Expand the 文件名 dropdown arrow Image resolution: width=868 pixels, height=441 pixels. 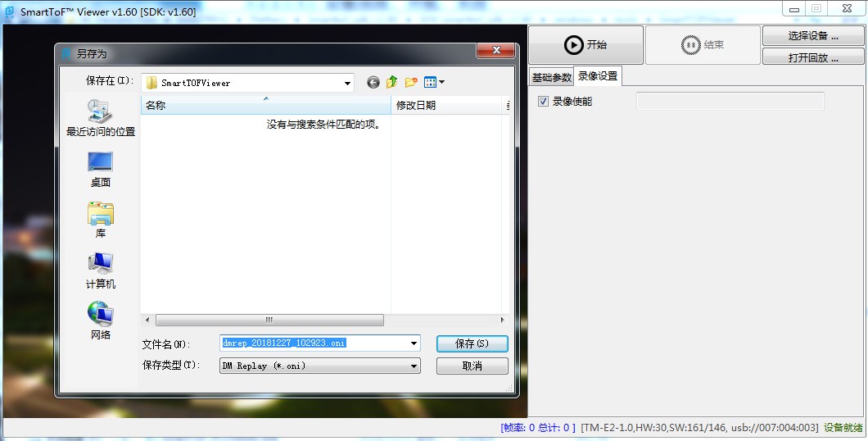point(414,343)
